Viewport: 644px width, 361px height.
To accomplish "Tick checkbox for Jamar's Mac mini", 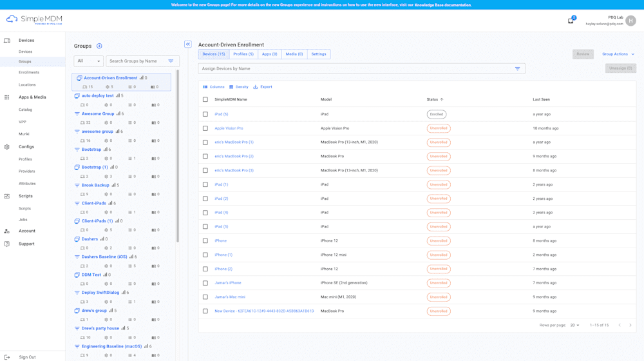I will pyautogui.click(x=205, y=297).
